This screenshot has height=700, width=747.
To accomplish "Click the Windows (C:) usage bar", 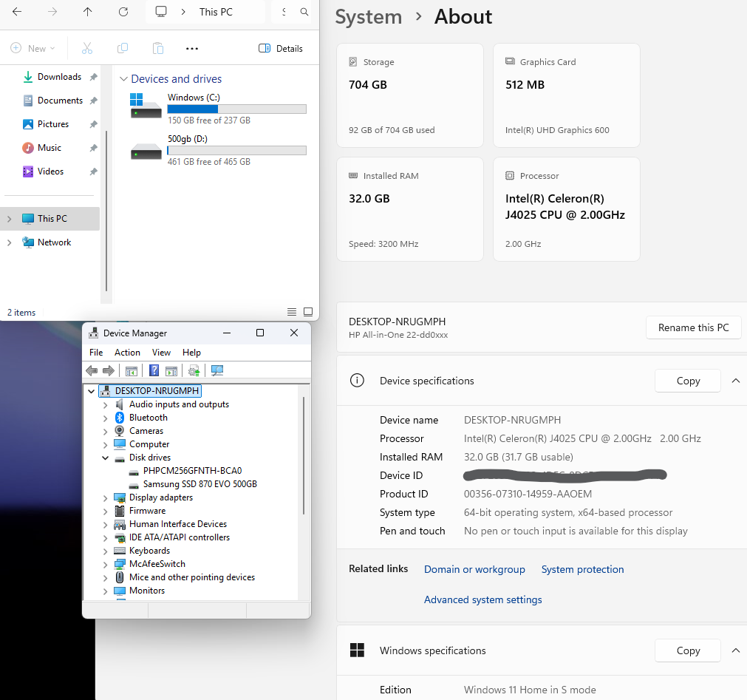I will click(x=236, y=109).
